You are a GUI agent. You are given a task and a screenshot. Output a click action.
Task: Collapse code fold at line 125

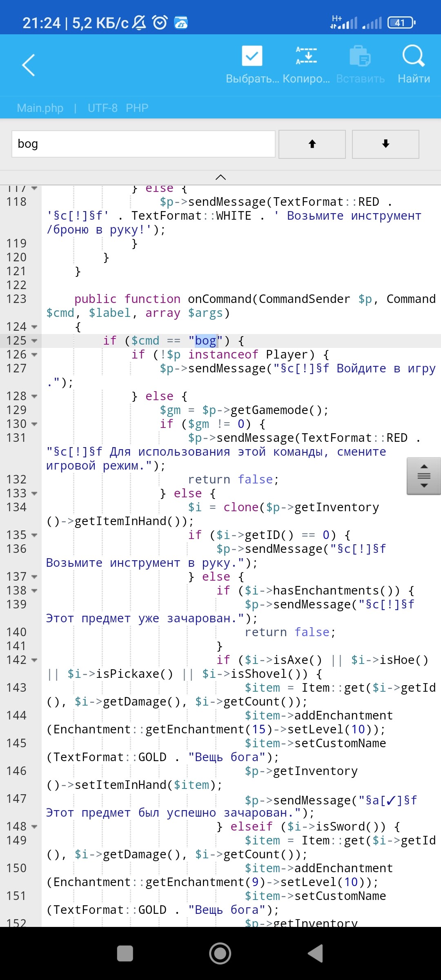pos(34,341)
